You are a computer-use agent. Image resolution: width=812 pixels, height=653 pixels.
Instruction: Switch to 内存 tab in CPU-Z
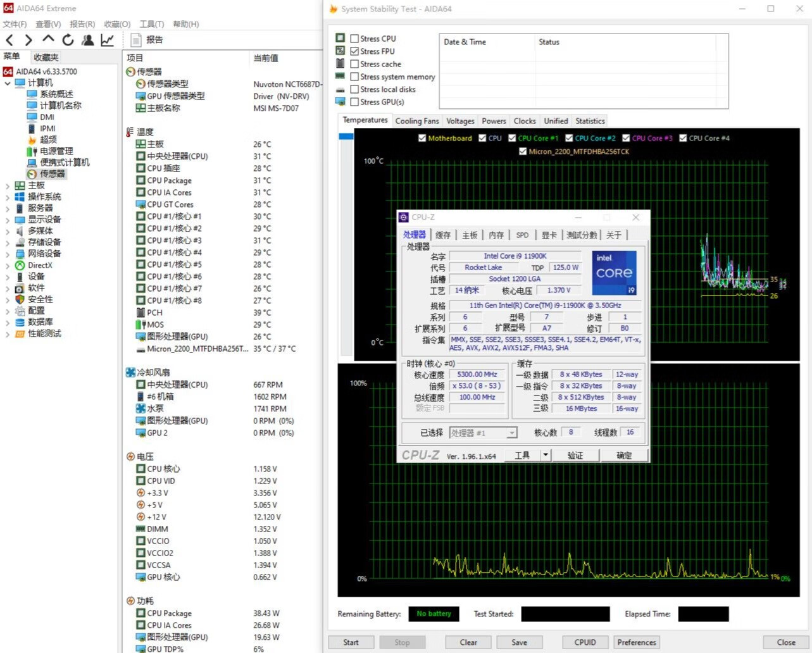click(496, 235)
